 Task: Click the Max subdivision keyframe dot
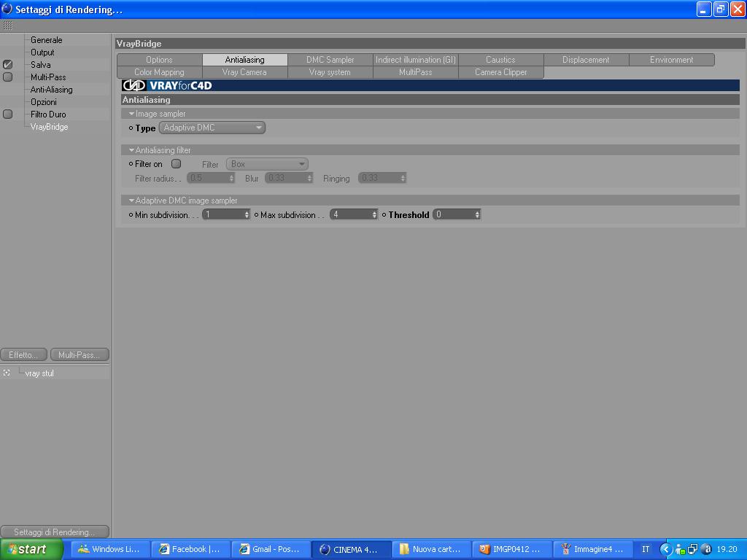[256, 215]
